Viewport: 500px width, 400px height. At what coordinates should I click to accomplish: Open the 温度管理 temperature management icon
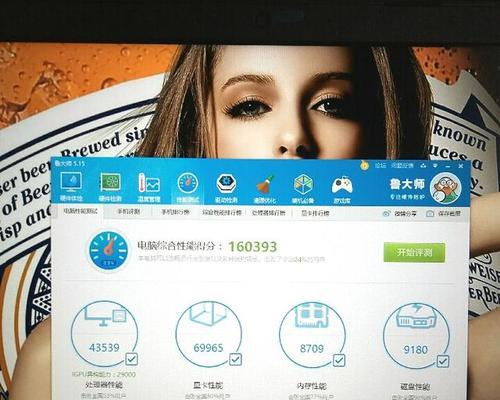point(149,187)
